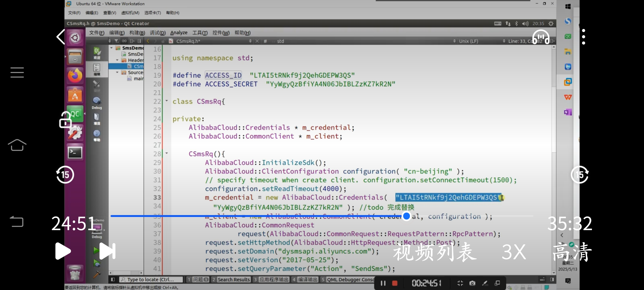
Task: Collapse the Headers tree folder
Action: coord(117,60)
